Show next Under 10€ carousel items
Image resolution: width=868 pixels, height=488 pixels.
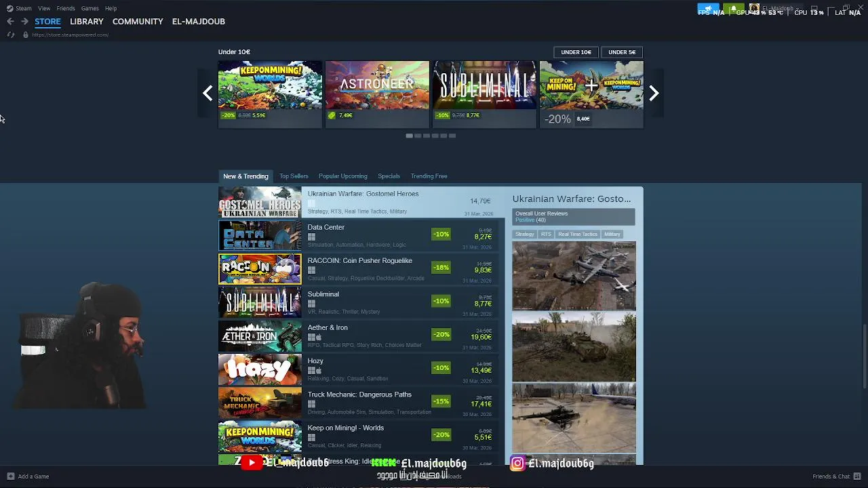coord(654,94)
